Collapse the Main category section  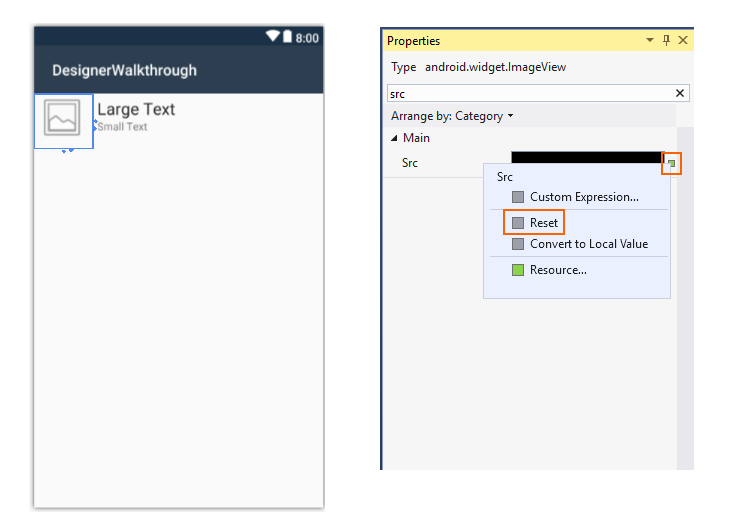(x=394, y=139)
